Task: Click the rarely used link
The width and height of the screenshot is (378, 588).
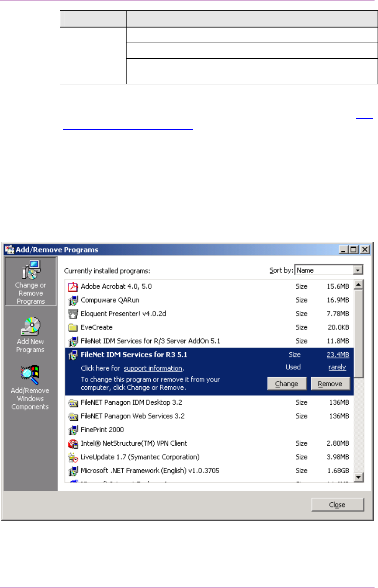Action: click(337, 367)
